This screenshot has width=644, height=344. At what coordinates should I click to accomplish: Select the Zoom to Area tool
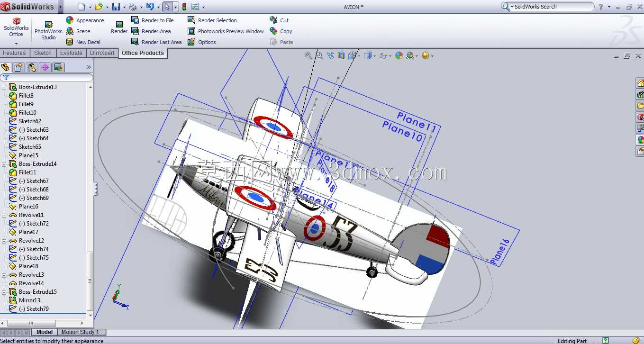coord(319,55)
